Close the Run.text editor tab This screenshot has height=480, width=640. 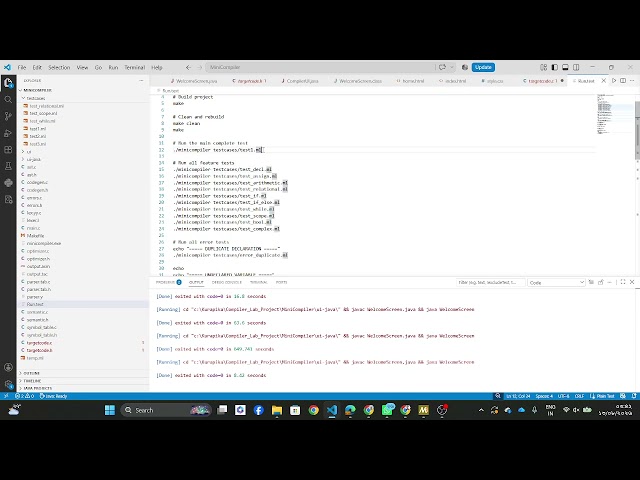pyautogui.click(x=603, y=81)
